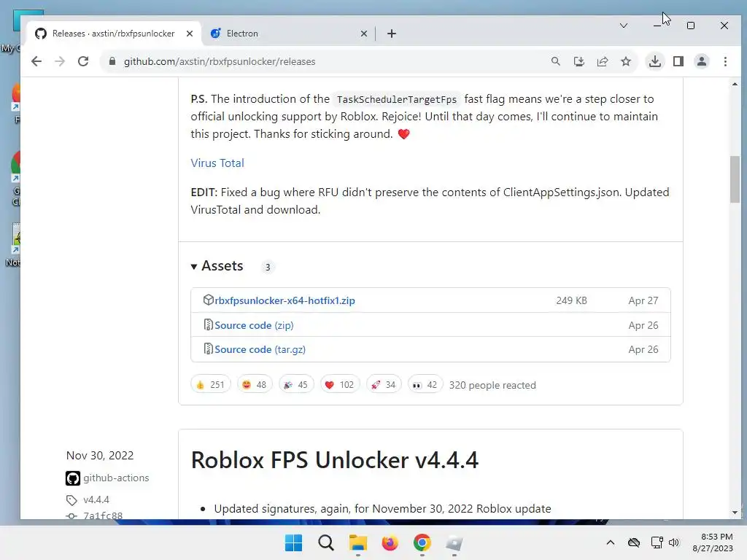Show hidden system tray icons
This screenshot has height=560, width=747.
click(611, 542)
